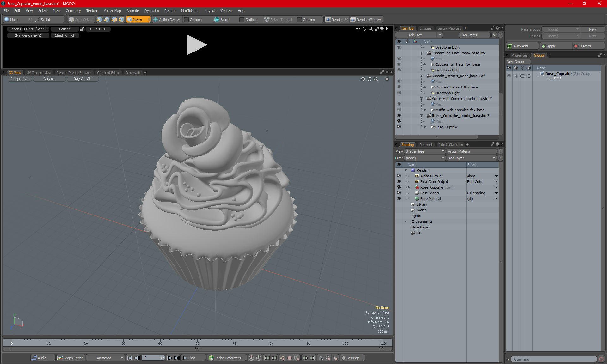Open the Add Layer dropdown

pos(471,158)
